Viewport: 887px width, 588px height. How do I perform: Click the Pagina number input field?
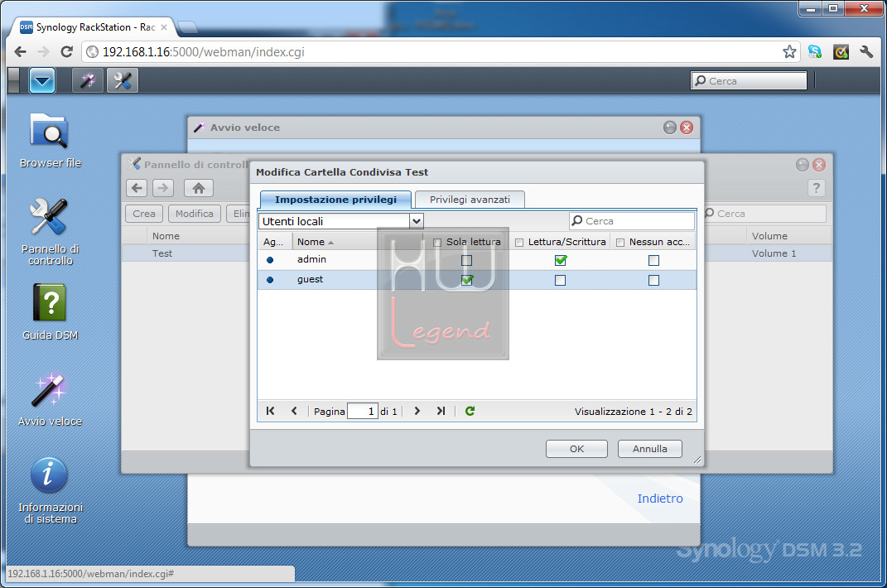(362, 411)
